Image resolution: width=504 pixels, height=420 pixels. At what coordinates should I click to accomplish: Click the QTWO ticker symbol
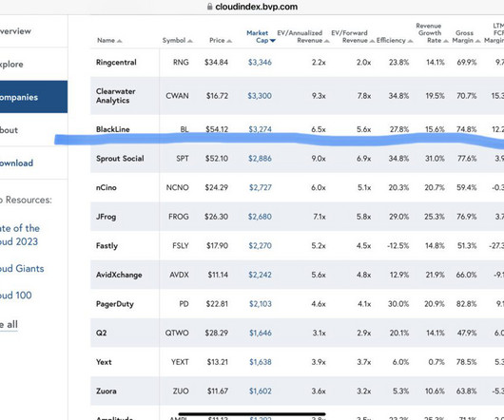[177, 333]
